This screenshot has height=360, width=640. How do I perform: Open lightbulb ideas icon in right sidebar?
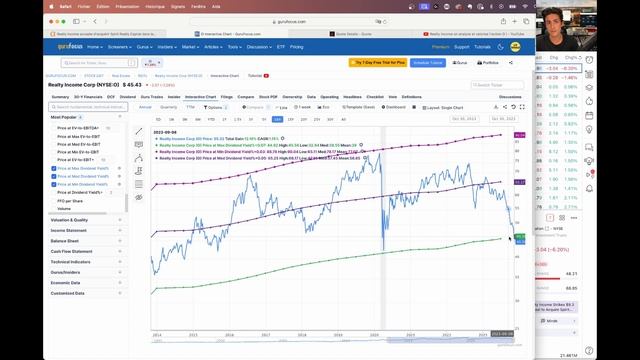point(589,130)
